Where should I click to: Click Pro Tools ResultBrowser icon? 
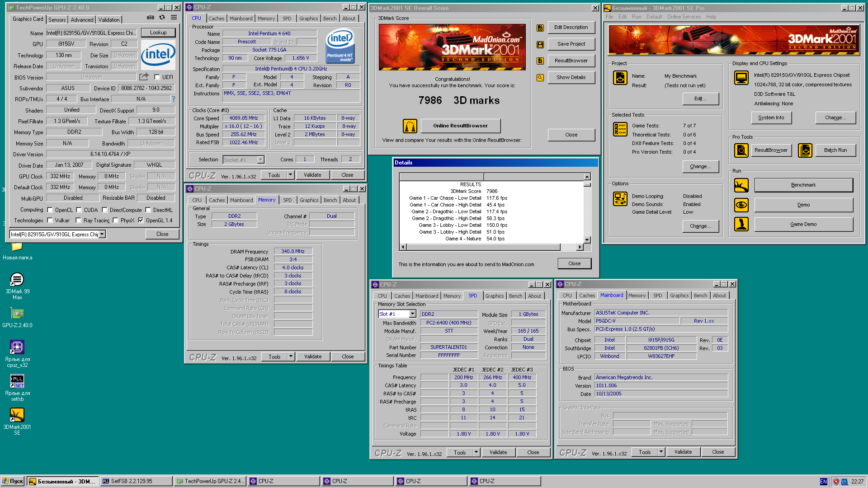click(x=741, y=150)
